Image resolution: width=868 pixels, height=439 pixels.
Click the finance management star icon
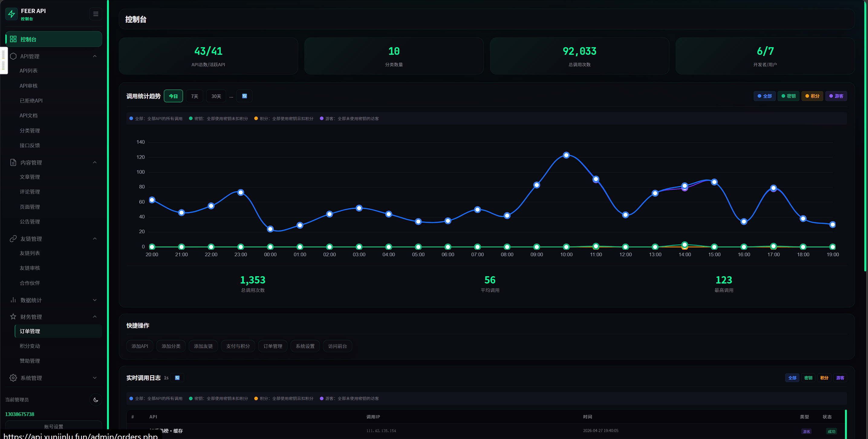pos(13,316)
